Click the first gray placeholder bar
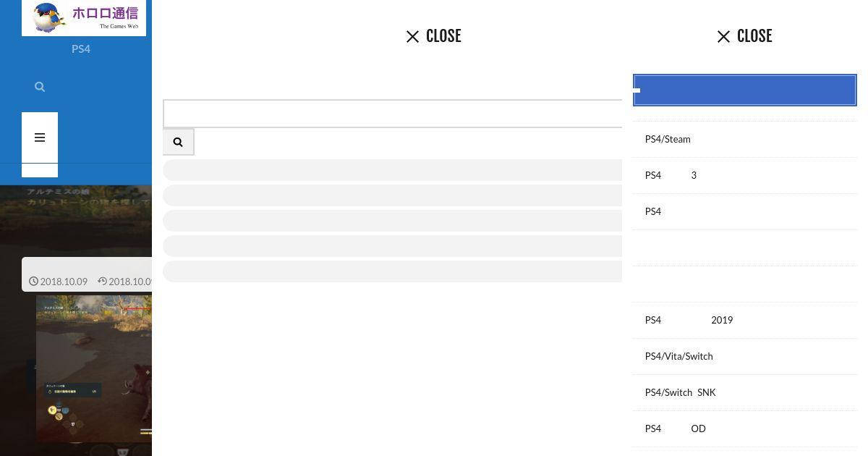Image resolution: width=868 pixels, height=456 pixels. coord(392,169)
